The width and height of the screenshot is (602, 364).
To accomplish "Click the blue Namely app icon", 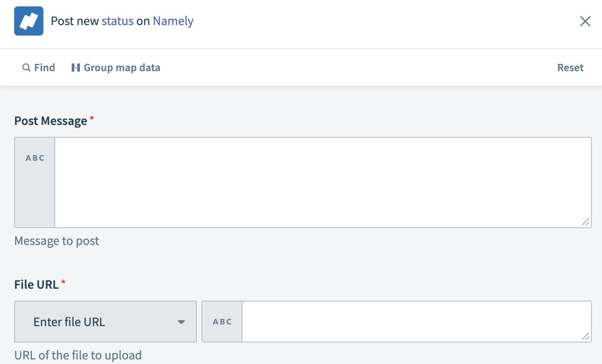I will [29, 21].
